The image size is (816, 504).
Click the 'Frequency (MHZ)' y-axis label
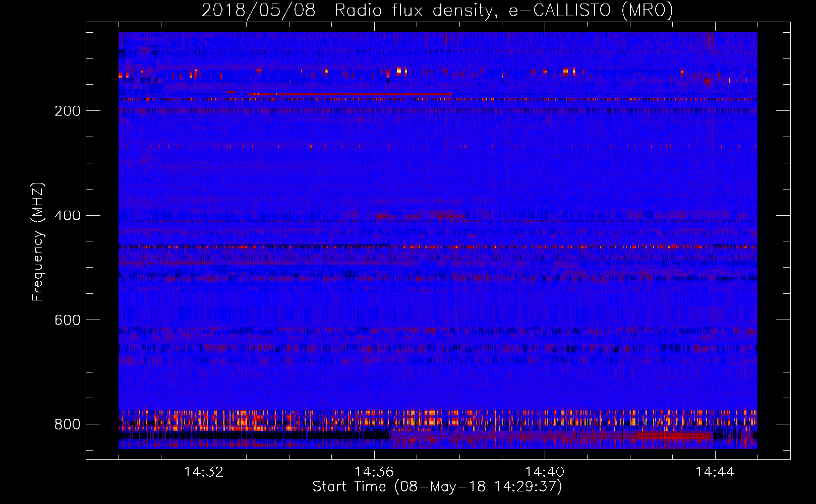[37, 241]
